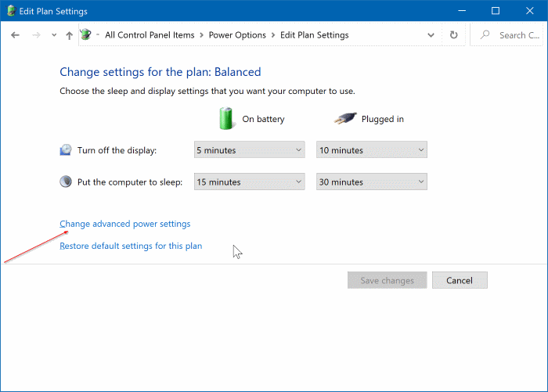
Task: Click Restore default settings for this plan
Action: pos(131,246)
